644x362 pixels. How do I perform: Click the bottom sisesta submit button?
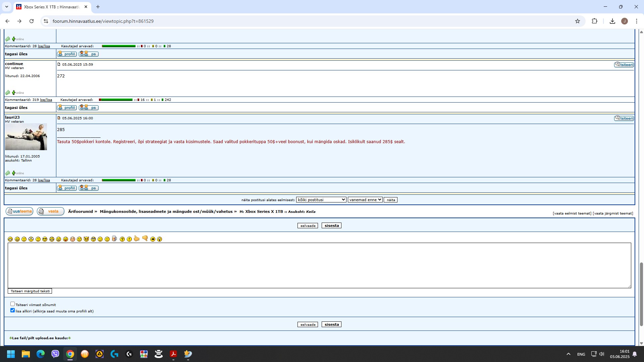click(331, 324)
